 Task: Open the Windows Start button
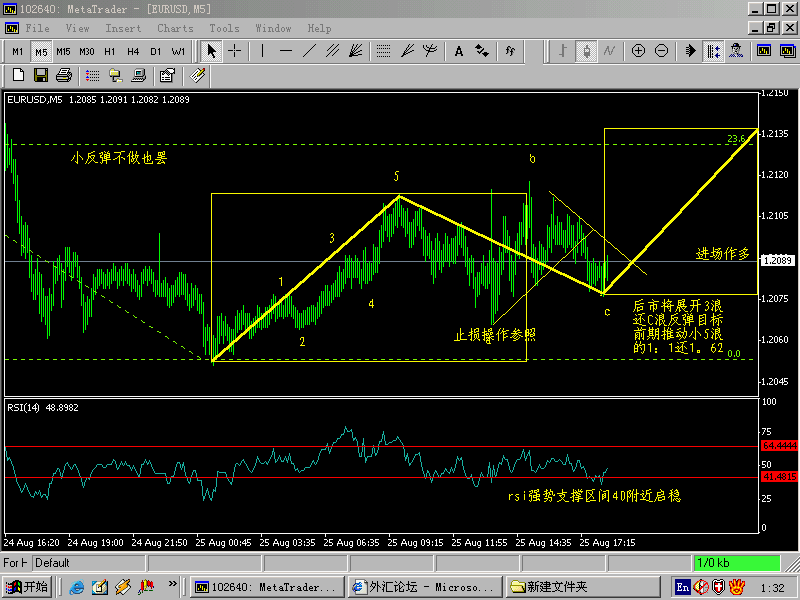[26, 587]
